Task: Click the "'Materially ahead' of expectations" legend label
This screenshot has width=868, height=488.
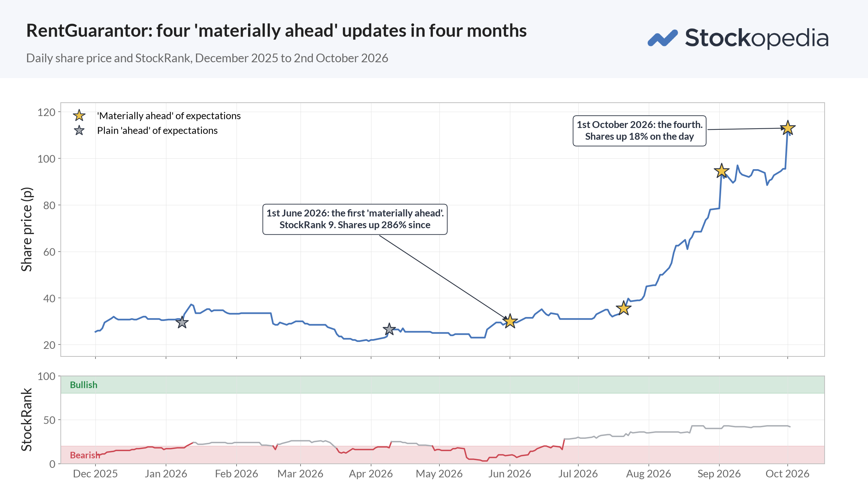Action: coord(169,116)
